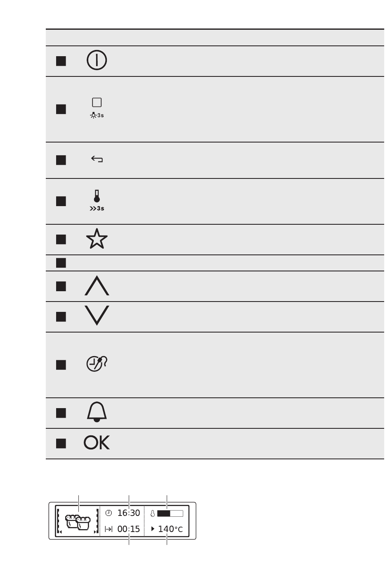Click the bell minute minder icon
The image size is (392, 575).
click(x=97, y=412)
